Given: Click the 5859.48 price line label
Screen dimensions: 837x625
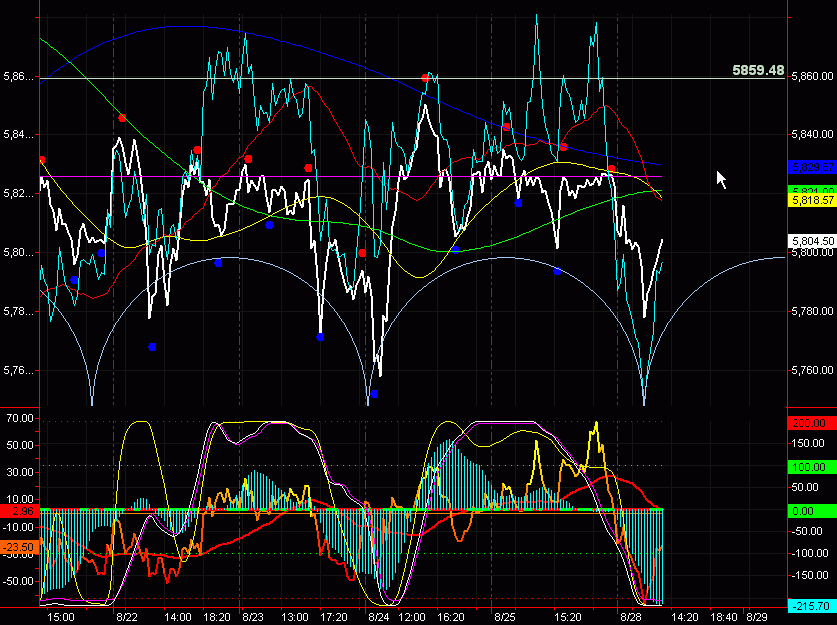Looking at the screenshot, I should (758, 70).
